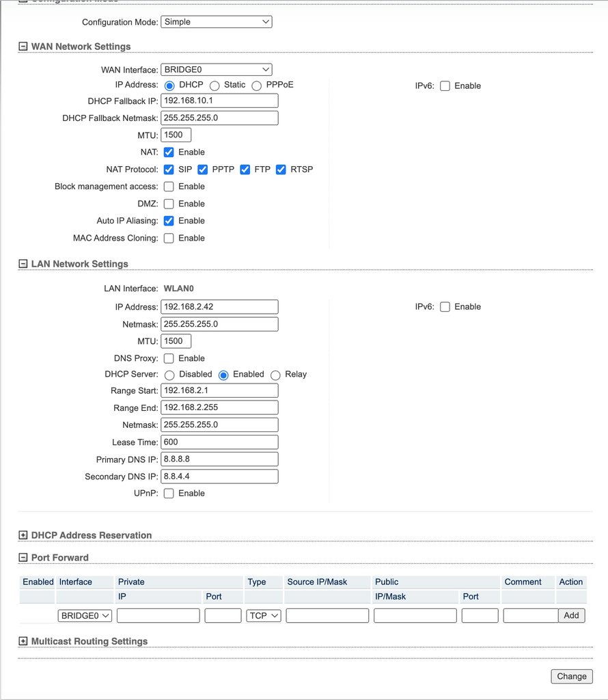Collapse the LAN Network Settings section

[x=23, y=264]
